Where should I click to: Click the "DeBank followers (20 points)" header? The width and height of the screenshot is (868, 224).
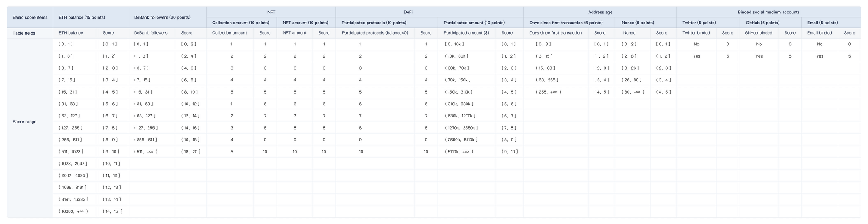pos(162,17)
